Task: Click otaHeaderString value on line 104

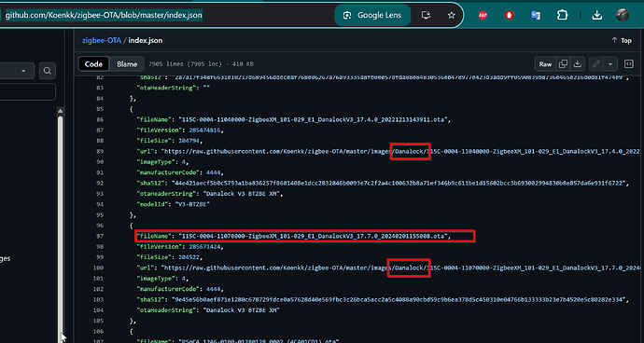Action: point(242,310)
